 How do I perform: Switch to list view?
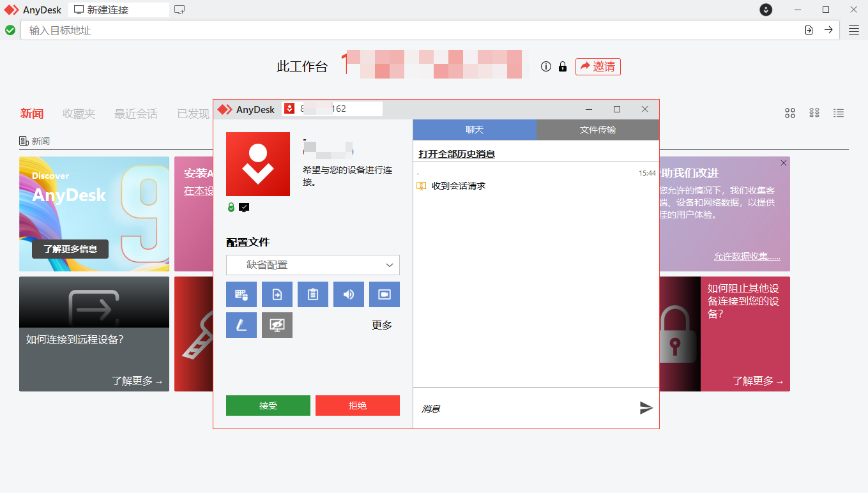pos(839,113)
